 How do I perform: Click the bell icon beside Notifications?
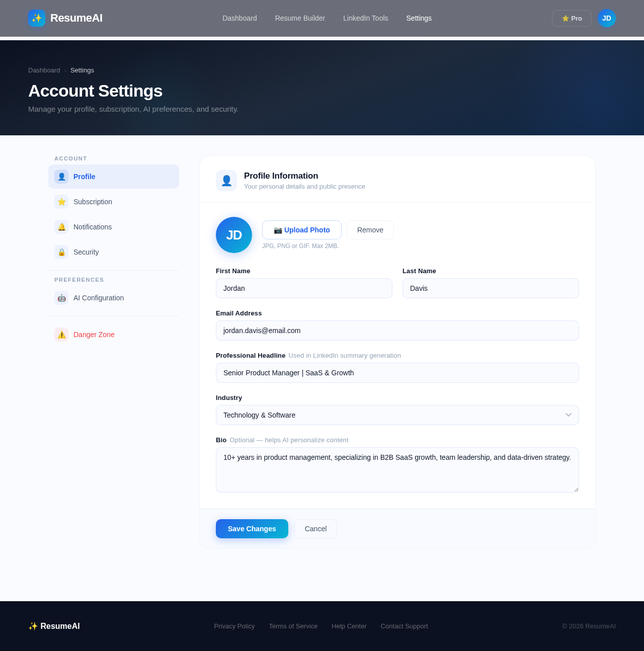coord(61,227)
